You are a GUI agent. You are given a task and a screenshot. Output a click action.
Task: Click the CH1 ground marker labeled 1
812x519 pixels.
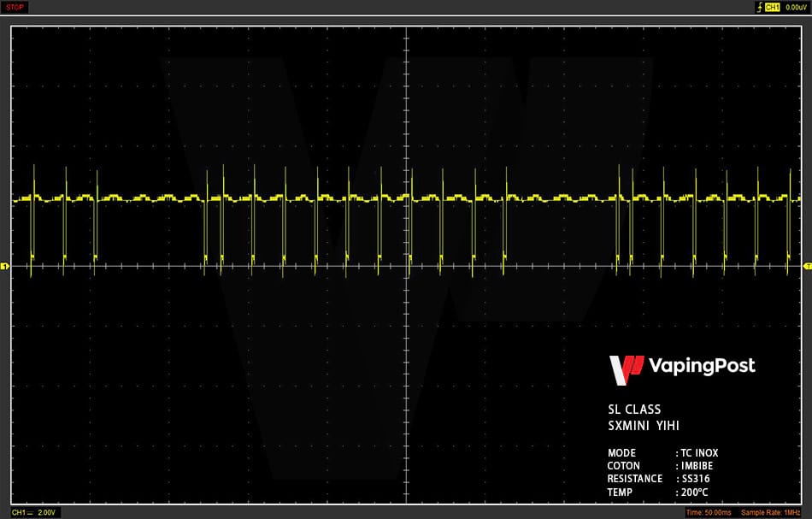[x=4, y=266]
